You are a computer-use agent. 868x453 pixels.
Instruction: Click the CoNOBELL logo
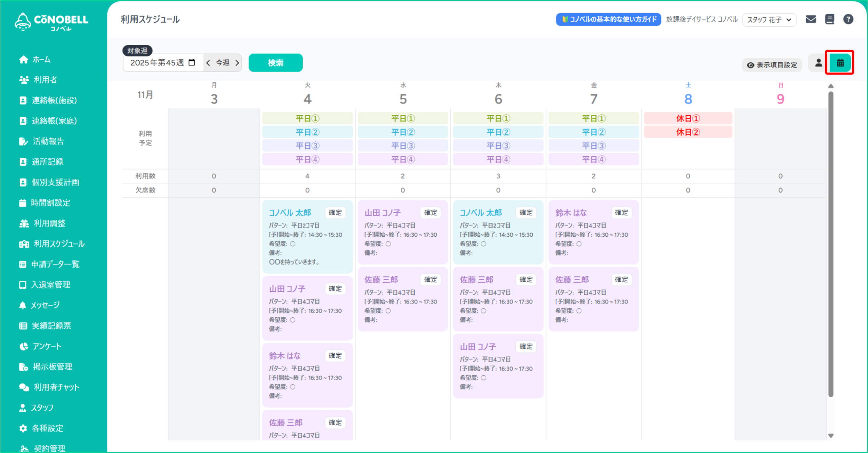pos(52,22)
